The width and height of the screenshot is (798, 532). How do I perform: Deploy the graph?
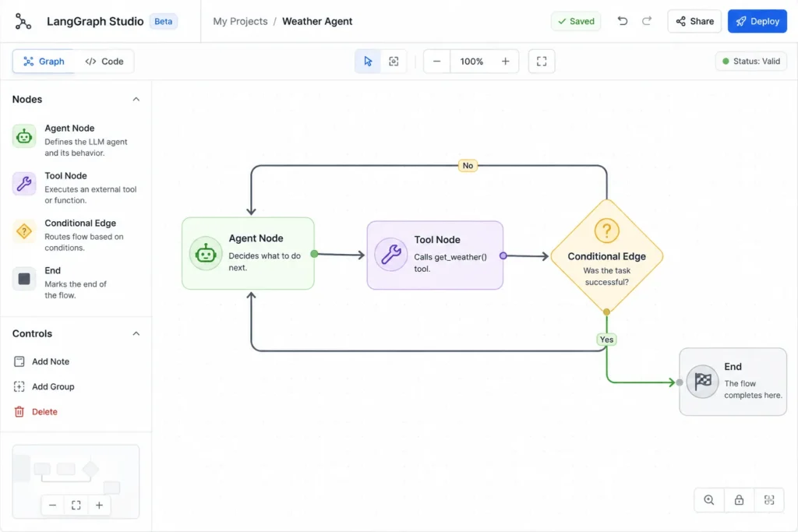(x=757, y=21)
